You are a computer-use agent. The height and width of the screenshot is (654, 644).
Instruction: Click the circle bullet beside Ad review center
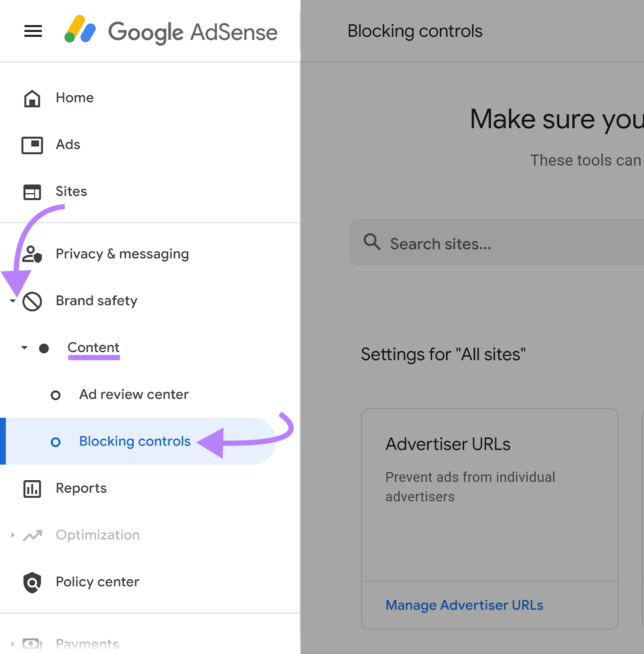point(56,395)
